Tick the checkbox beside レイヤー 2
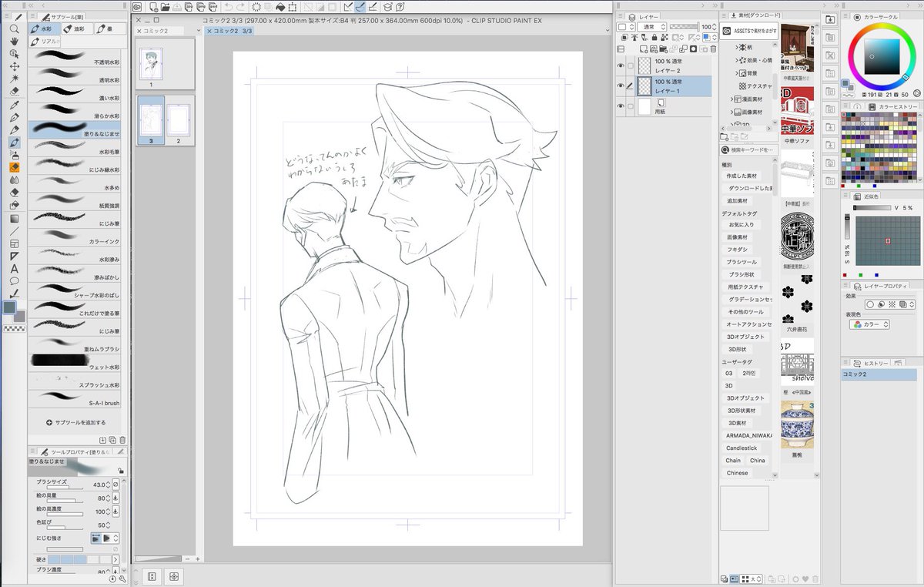Image resolution: width=924 pixels, height=587 pixels. (x=631, y=65)
